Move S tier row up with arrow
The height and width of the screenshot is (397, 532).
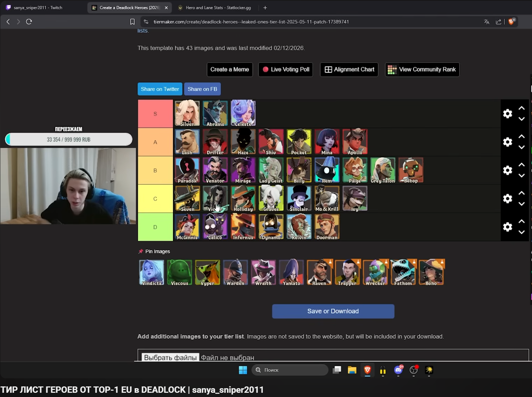522,108
